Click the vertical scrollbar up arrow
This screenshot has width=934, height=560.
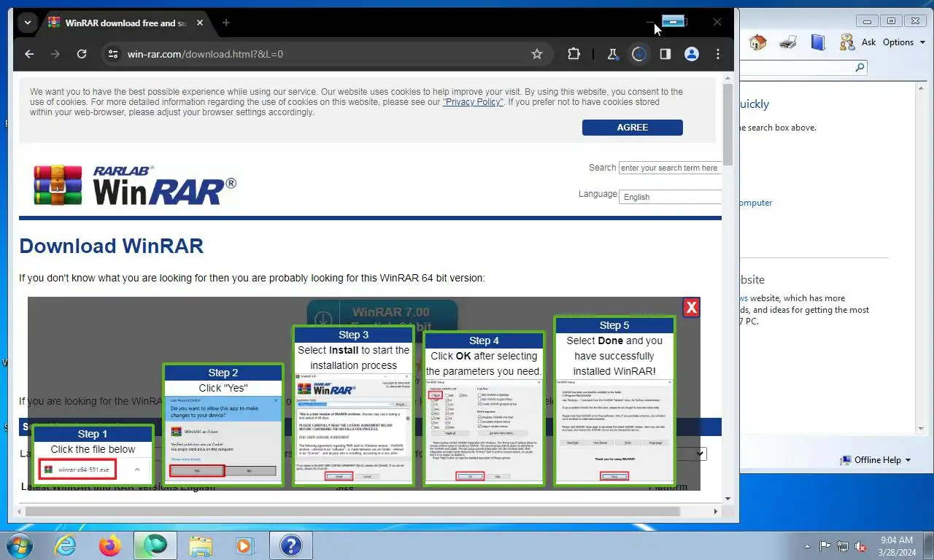[727, 77]
